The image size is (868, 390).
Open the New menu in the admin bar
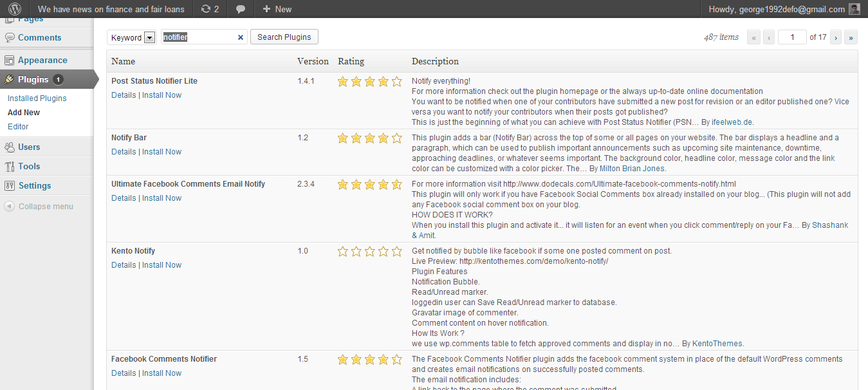point(277,9)
